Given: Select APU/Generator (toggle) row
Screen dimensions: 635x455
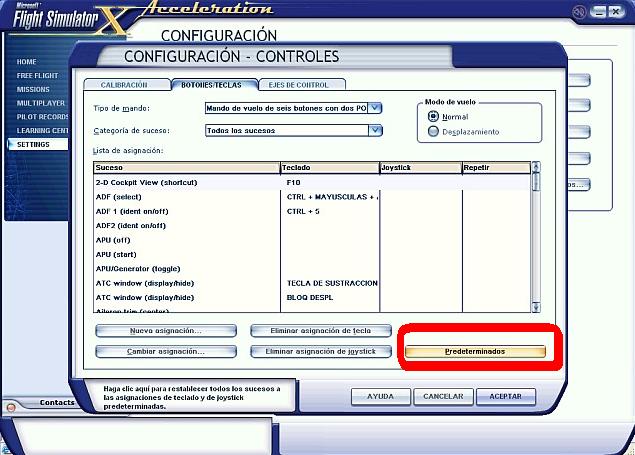Looking at the screenshot, I should [312, 269].
